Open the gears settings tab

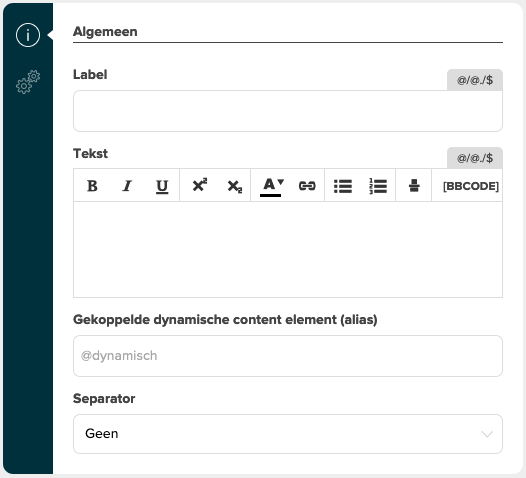click(x=28, y=82)
